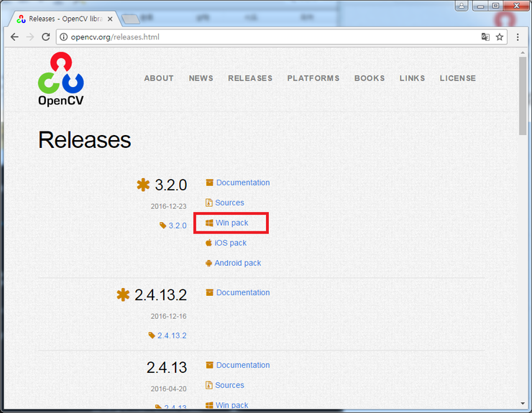Select the Releases - OpenCV library tab

[65, 19]
